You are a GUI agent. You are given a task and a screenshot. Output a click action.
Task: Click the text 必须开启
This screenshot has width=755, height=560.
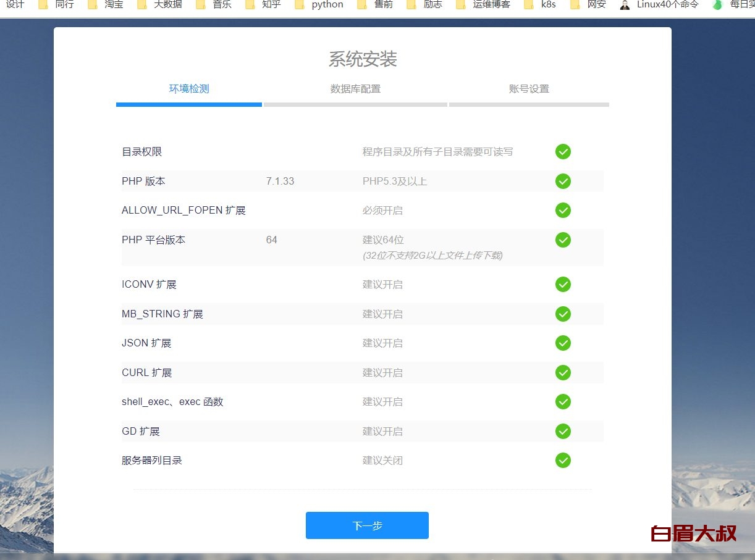[382, 211]
